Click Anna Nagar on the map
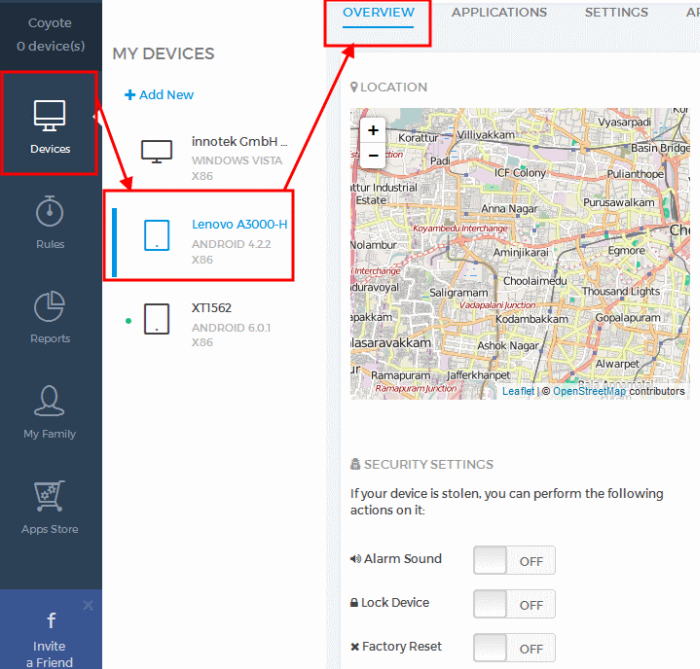Viewport: 700px width, 669px height. tap(509, 208)
